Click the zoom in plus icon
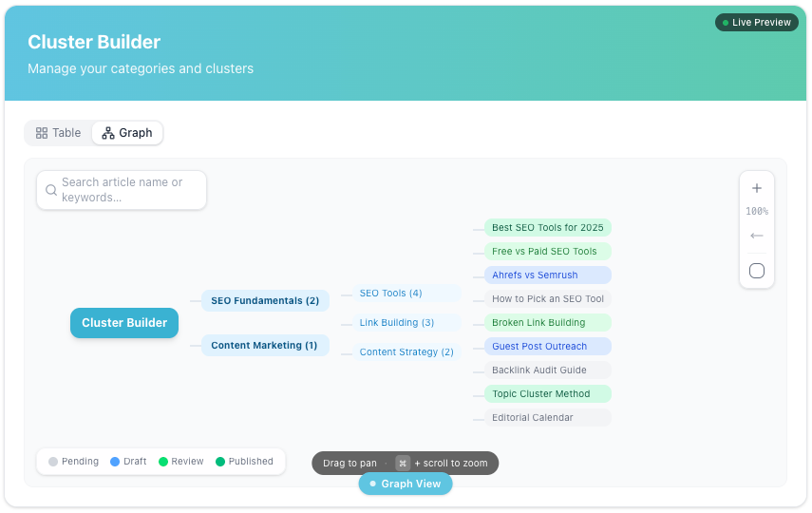The width and height of the screenshot is (812, 513). [x=757, y=188]
